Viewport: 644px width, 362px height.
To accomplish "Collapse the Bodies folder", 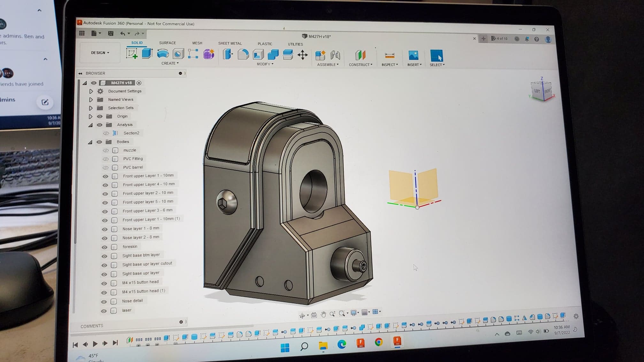I will (90, 142).
